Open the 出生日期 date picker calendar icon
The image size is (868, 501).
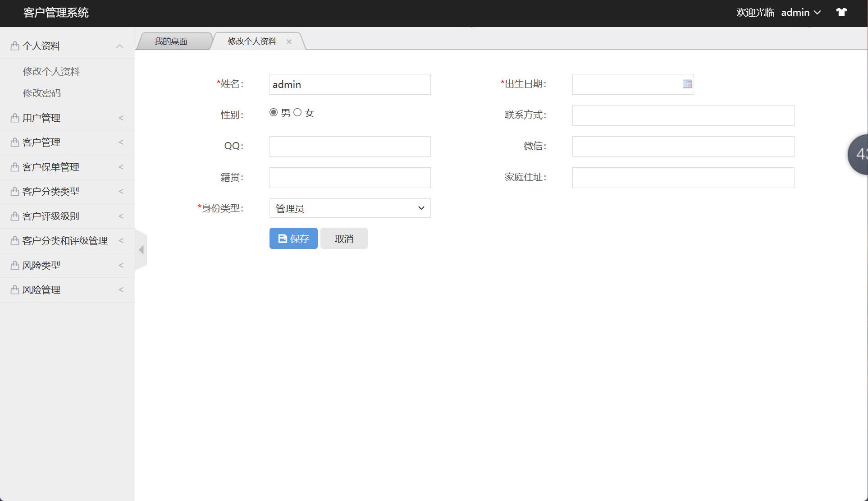coord(687,84)
